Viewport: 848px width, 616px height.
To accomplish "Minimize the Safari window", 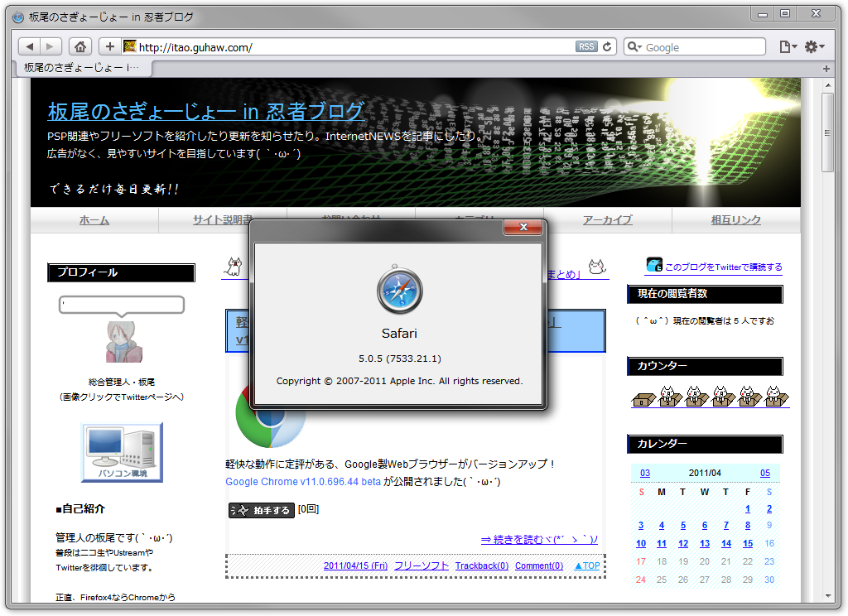I will tap(763, 14).
